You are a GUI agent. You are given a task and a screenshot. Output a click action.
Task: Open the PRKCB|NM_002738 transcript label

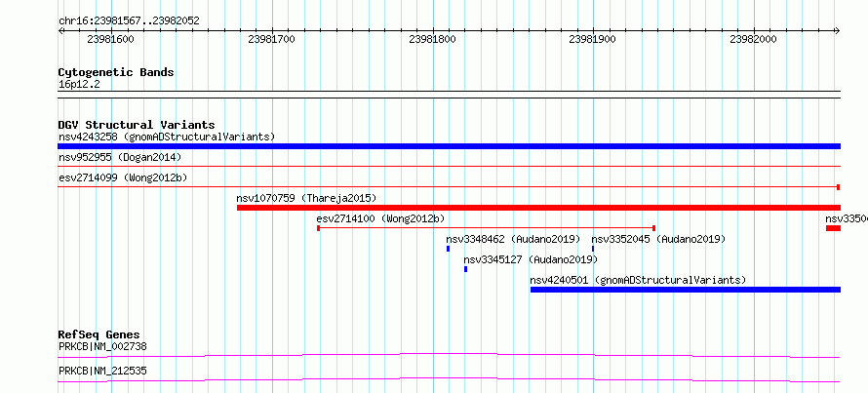pos(102,347)
